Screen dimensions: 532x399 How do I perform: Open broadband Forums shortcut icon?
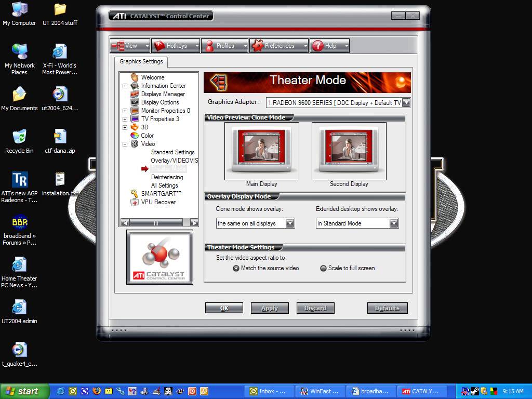tap(19, 230)
